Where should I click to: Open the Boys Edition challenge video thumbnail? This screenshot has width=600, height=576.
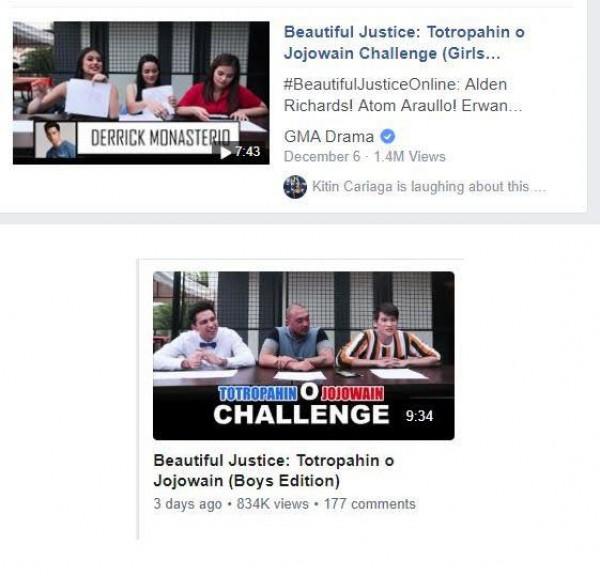(x=303, y=356)
